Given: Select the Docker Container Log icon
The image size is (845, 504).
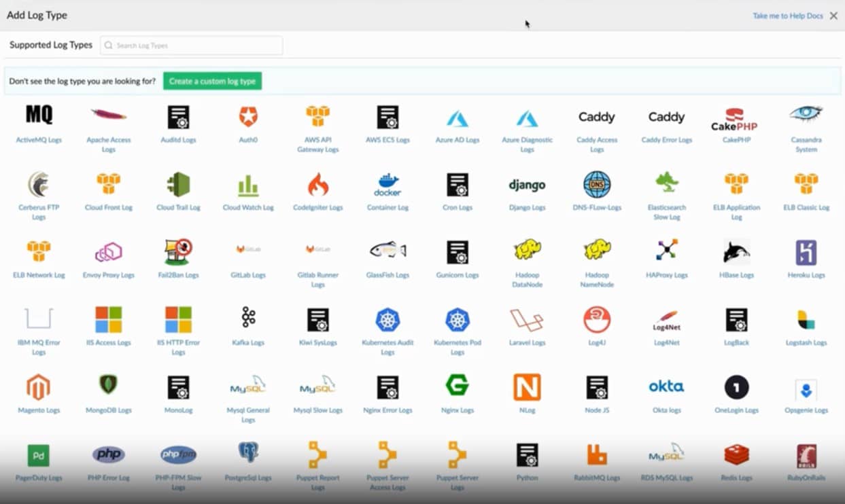Looking at the screenshot, I should click(387, 184).
